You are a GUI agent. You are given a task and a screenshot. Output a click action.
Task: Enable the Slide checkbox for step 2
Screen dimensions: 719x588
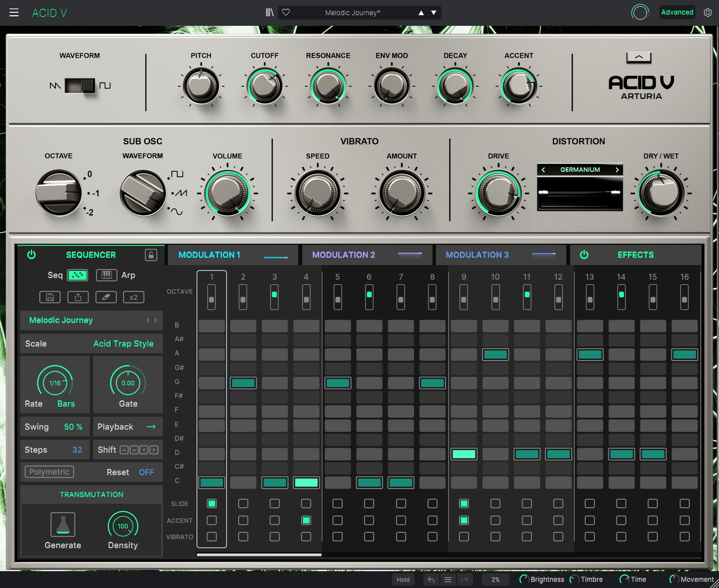(243, 504)
